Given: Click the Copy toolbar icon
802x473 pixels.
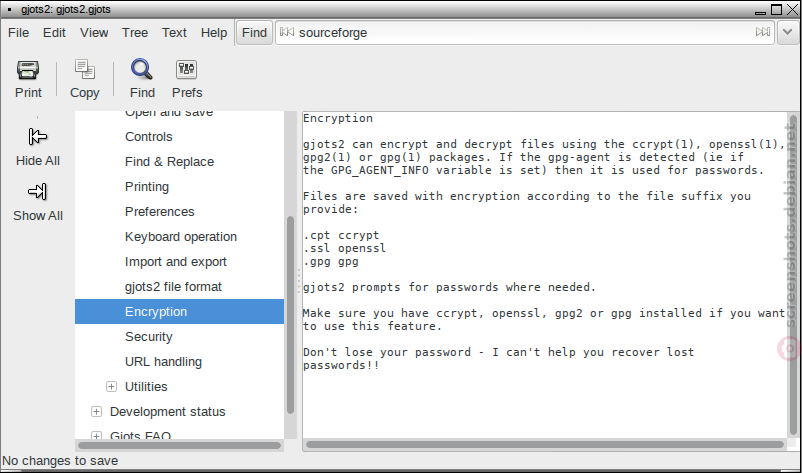Looking at the screenshot, I should (84, 70).
